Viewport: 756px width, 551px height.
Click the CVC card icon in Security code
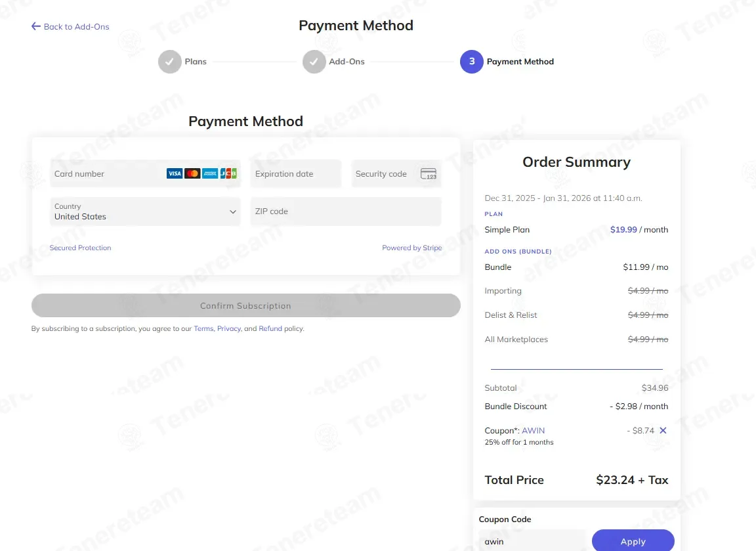click(428, 173)
